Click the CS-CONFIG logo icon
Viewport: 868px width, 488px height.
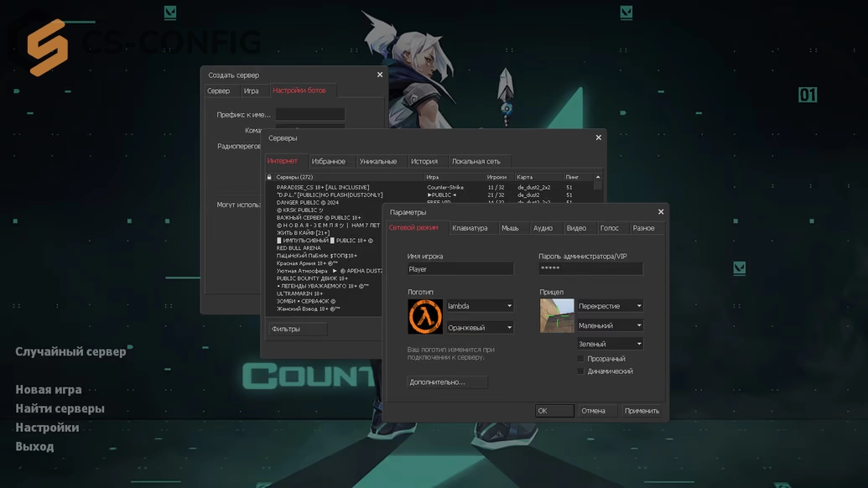48,48
